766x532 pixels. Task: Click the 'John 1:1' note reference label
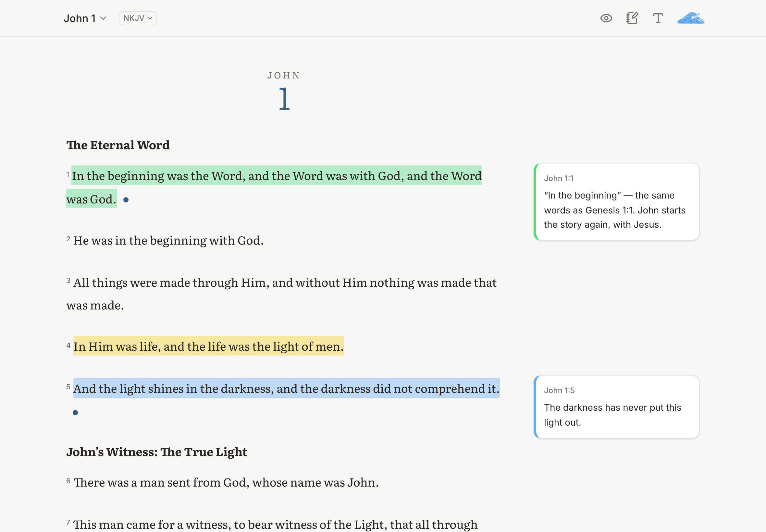(559, 178)
